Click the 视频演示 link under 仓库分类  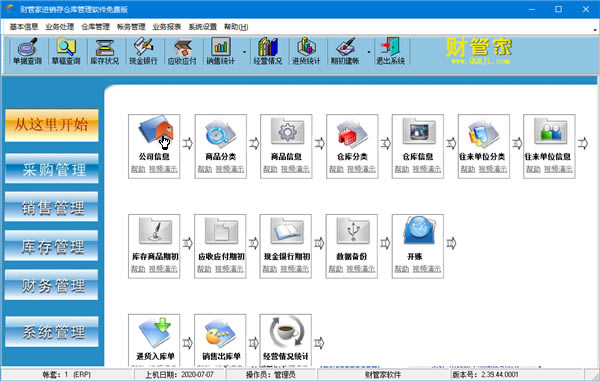click(361, 169)
